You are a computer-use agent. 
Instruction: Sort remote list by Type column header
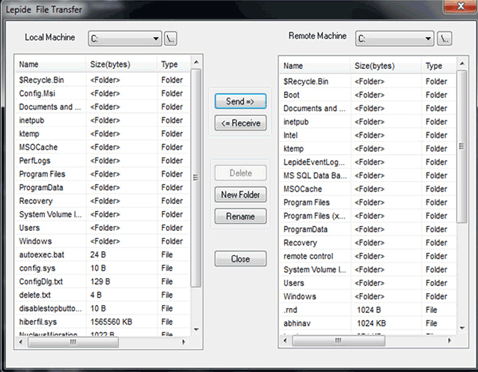coord(439,66)
